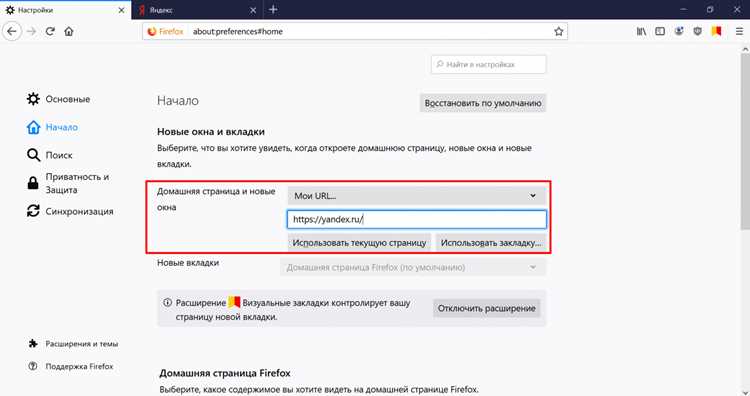Open the home page via house icon
The height and width of the screenshot is (396, 750).
click(69, 32)
